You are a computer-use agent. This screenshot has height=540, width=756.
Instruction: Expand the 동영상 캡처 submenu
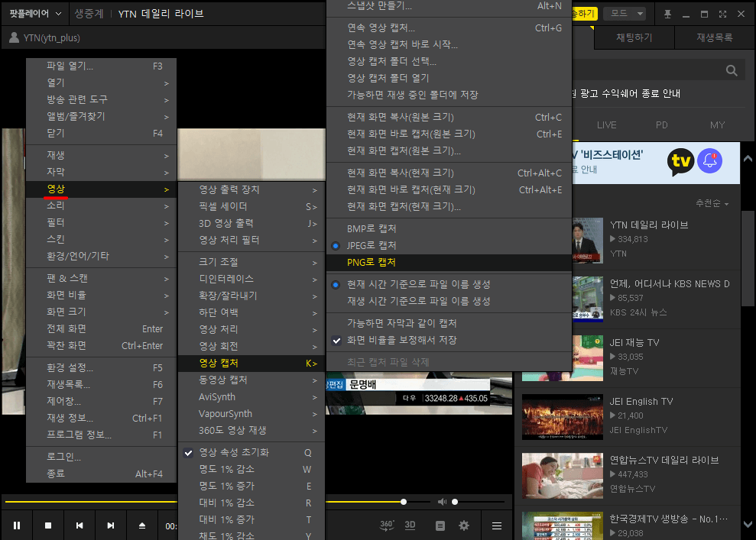coord(251,380)
